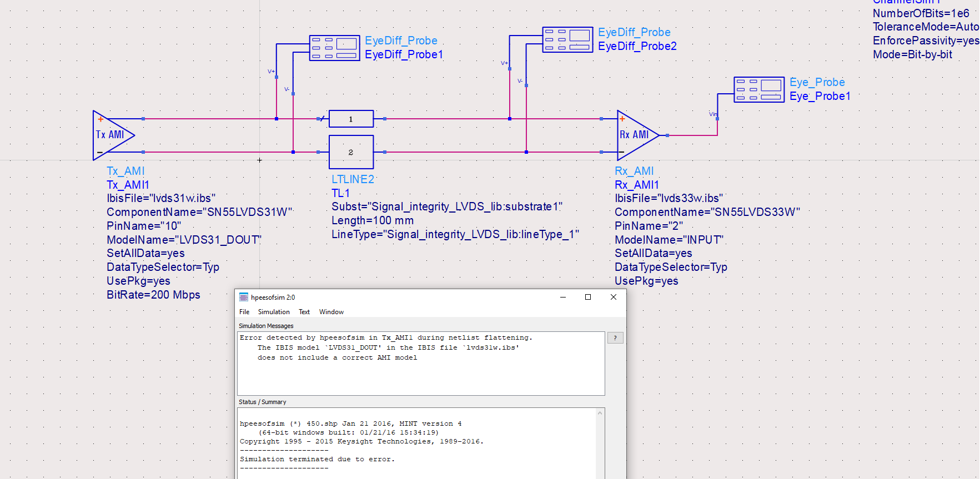The image size is (980, 479).
Task: Click Tx DataTypeSelector=Typ parameter
Action: point(163,267)
